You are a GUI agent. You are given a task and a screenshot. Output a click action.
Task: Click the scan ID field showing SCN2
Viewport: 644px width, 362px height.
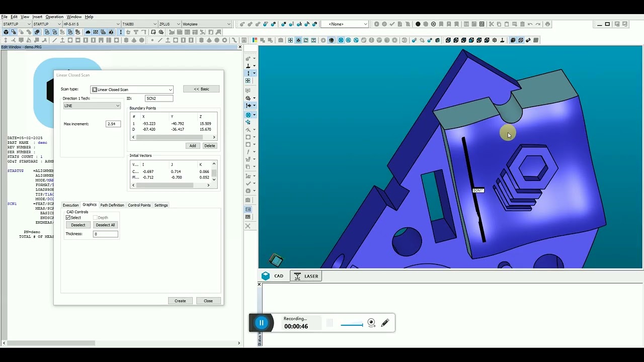[x=159, y=99]
